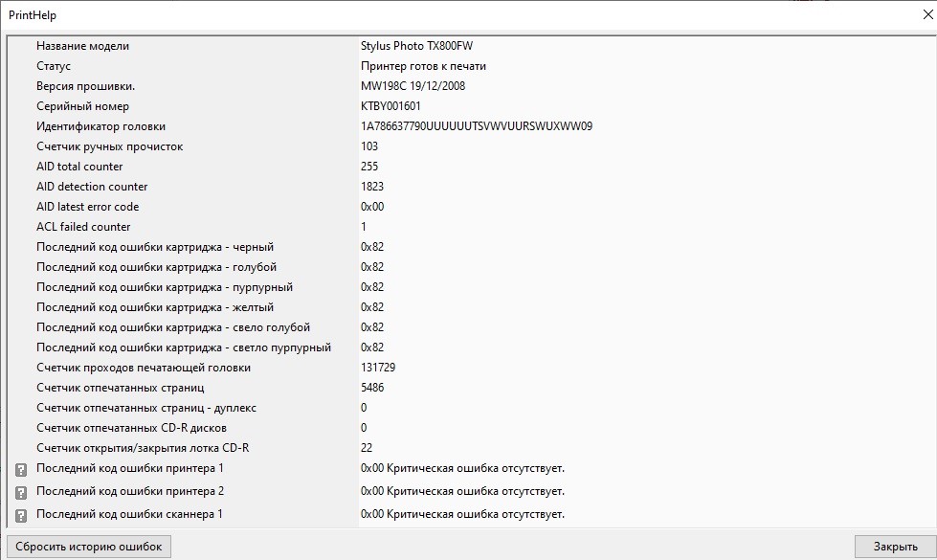This screenshot has height=560, width=937.
Task: Select manual cleaning counter value 103
Action: (369, 146)
